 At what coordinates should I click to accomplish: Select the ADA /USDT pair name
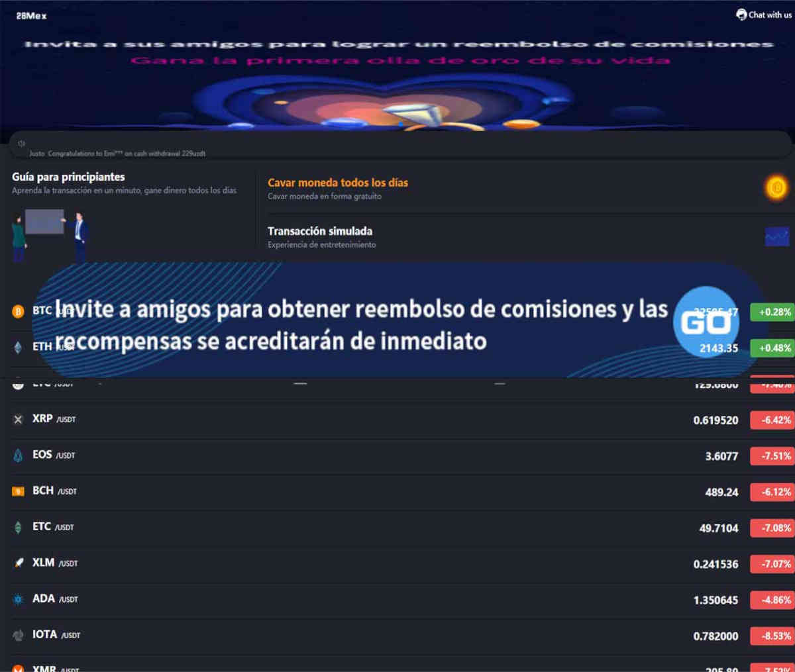(55, 599)
